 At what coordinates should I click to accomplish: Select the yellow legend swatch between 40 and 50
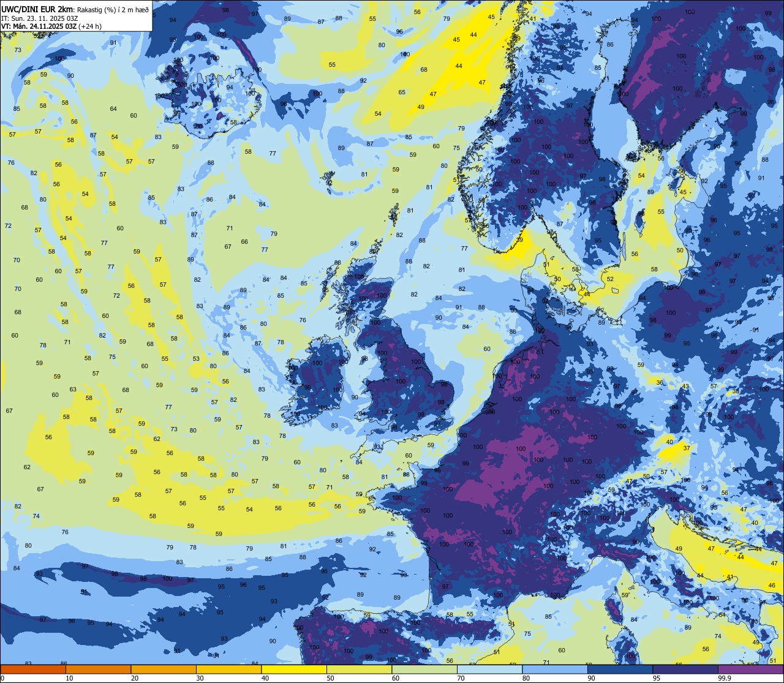(294, 669)
